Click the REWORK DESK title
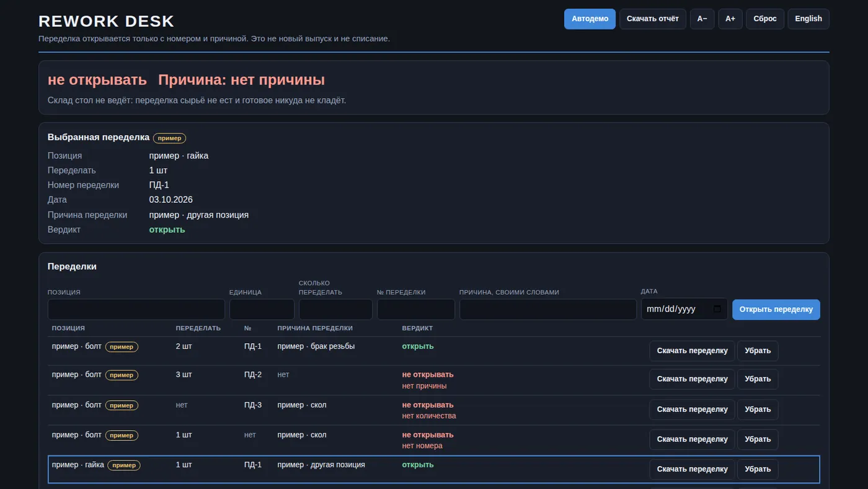This screenshot has width=868, height=489. (x=107, y=21)
